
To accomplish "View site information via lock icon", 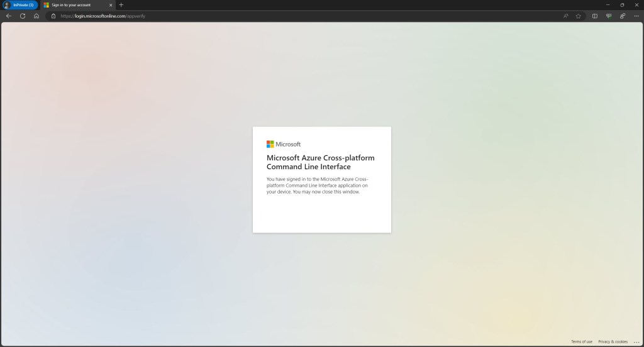I will coord(53,16).
